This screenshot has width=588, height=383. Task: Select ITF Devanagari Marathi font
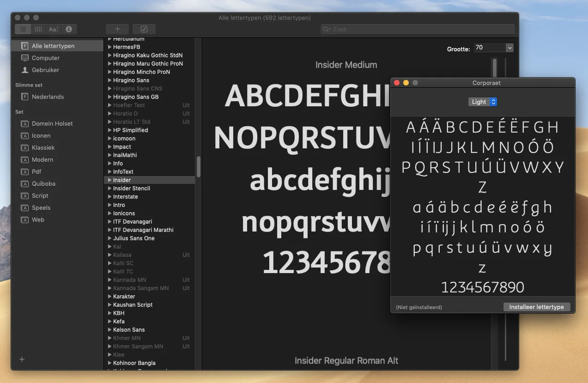pos(149,230)
